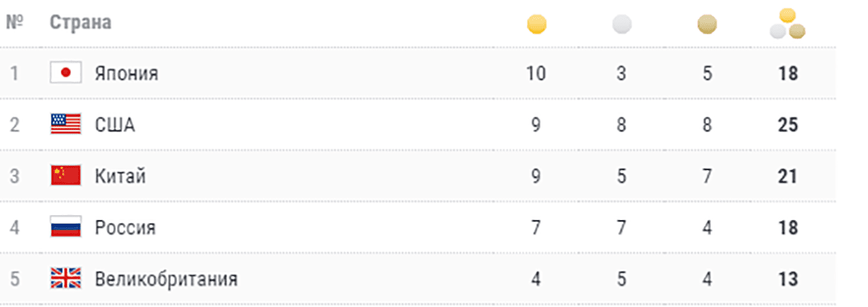Open the Великобритания country link

(166, 279)
